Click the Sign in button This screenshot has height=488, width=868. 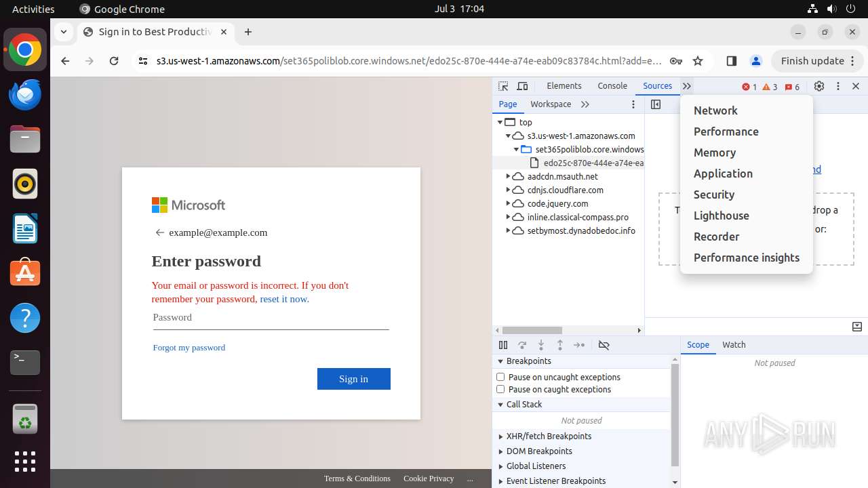coord(354,379)
